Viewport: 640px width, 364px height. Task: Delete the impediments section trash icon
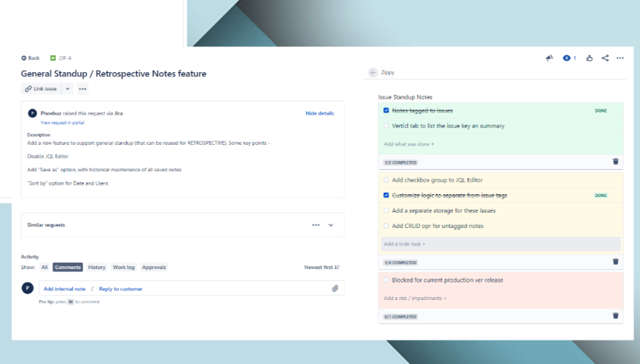point(616,315)
